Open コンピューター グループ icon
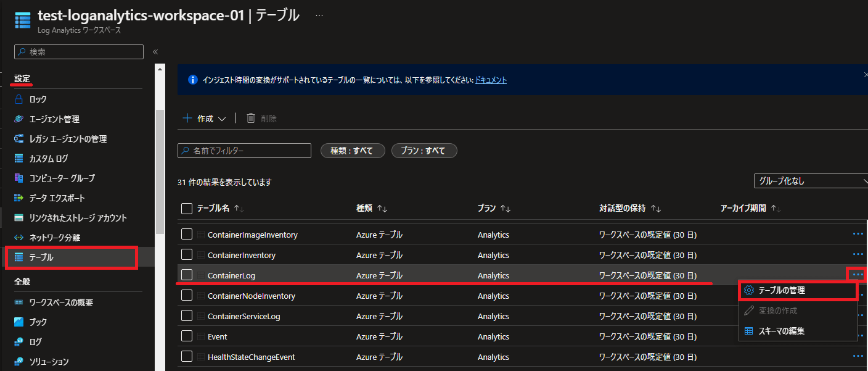This screenshot has width=868, height=371. click(x=19, y=178)
